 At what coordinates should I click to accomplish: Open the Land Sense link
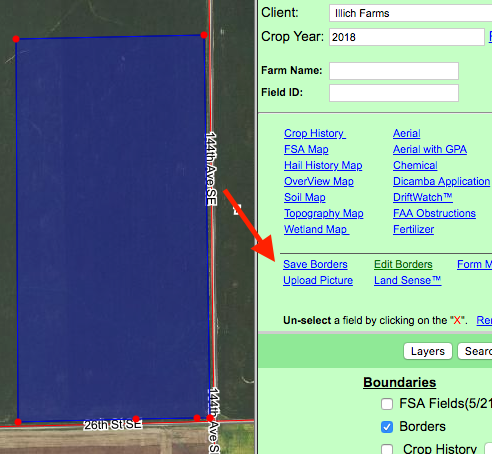point(407,280)
